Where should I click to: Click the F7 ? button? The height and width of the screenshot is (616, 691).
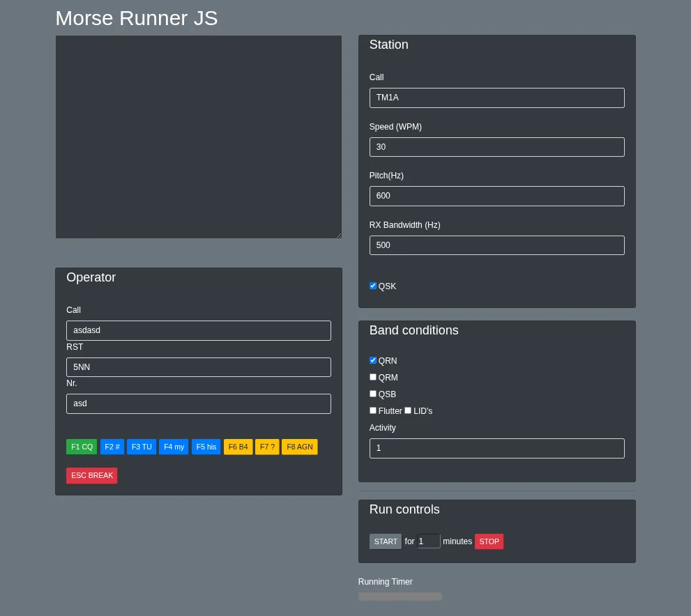tap(267, 447)
